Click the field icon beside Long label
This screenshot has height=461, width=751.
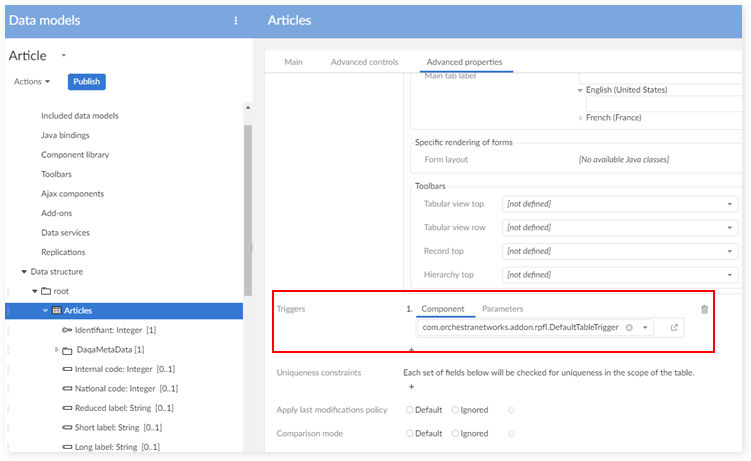pyautogui.click(x=67, y=447)
